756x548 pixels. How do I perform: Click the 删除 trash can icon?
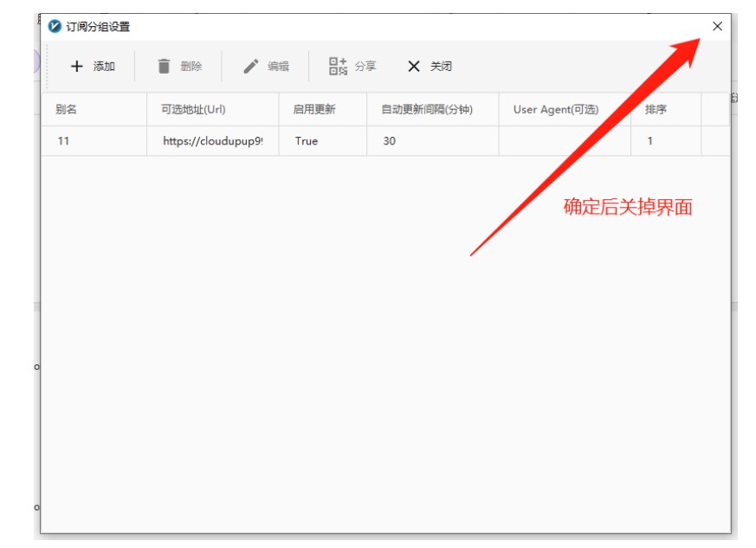tap(164, 66)
